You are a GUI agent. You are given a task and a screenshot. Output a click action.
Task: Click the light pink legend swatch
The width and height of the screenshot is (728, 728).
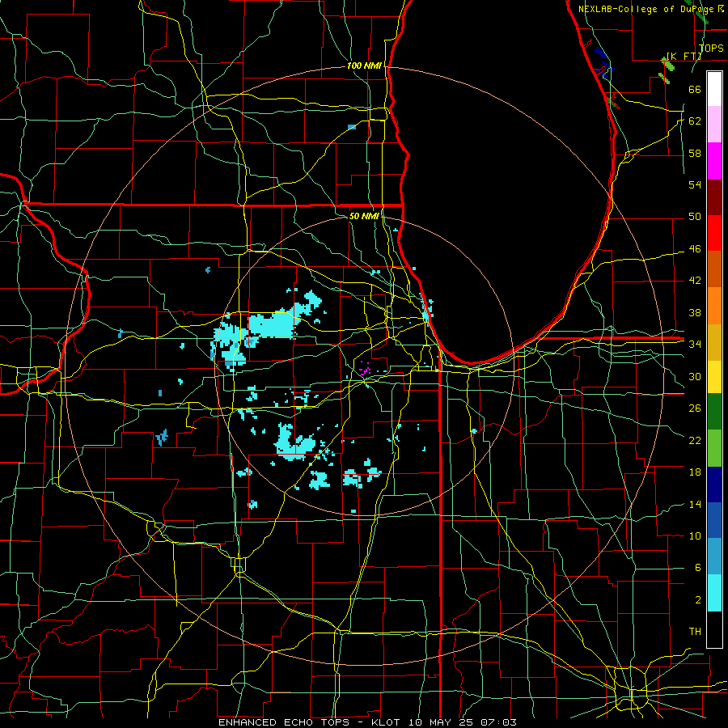coord(714,125)
